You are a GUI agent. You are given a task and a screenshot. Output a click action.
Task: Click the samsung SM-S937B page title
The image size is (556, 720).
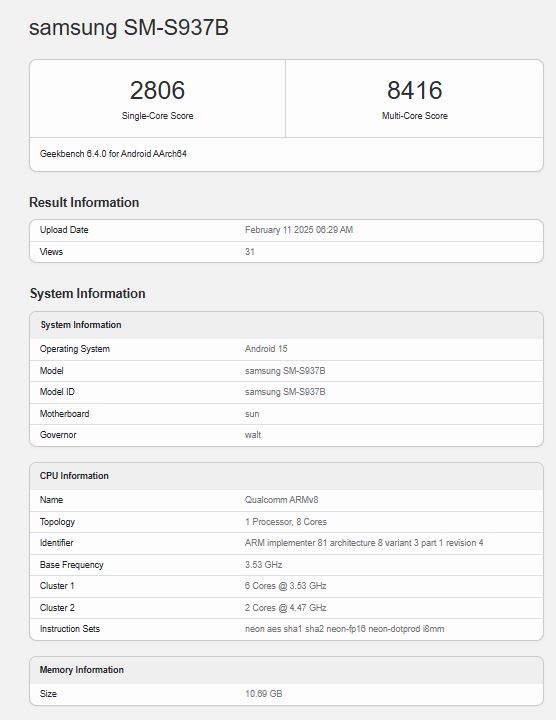point(129,27)
